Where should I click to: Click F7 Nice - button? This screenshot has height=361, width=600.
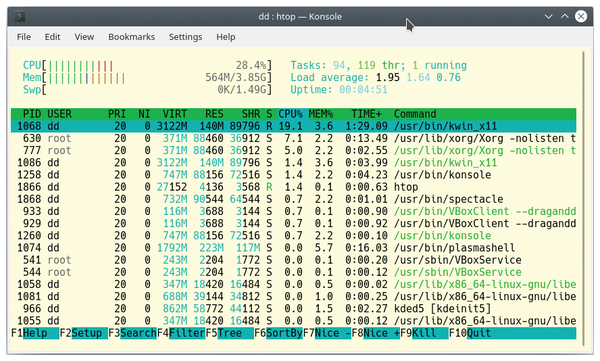pos(327,333)
